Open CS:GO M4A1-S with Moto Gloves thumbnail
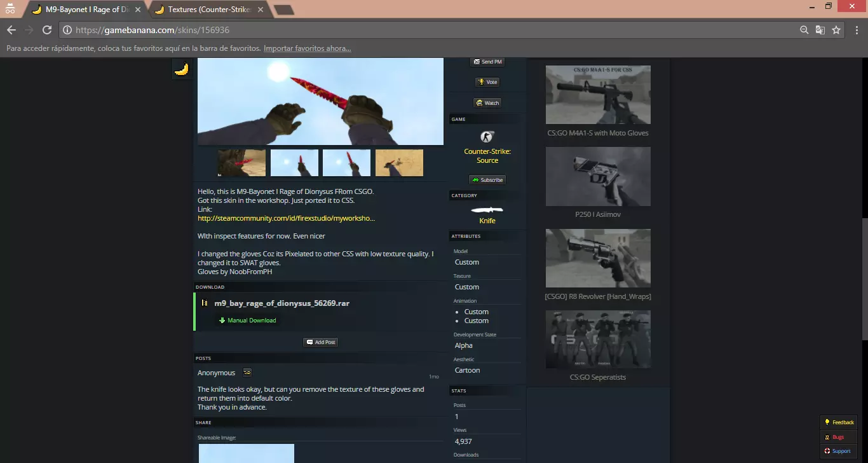 coord(598,95)
